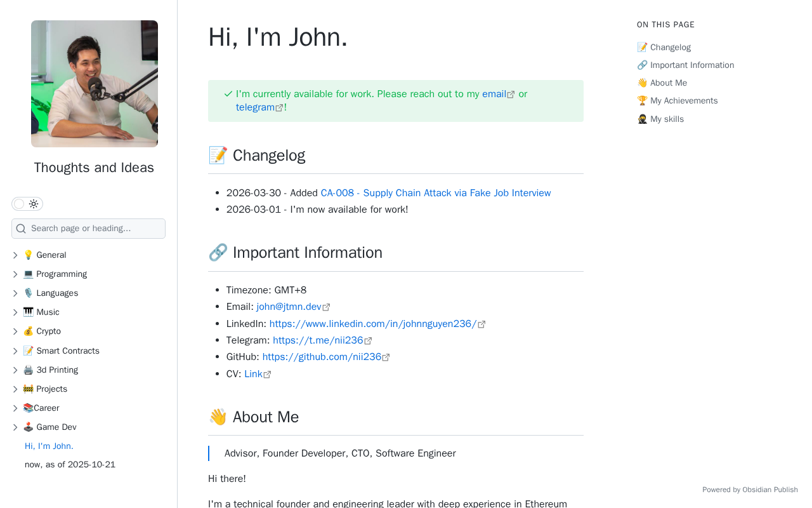This screenshot has width=812, height=508.
Task: Open the CA-008 Supply Chain Attack link
Action: [x=435, y=193]
